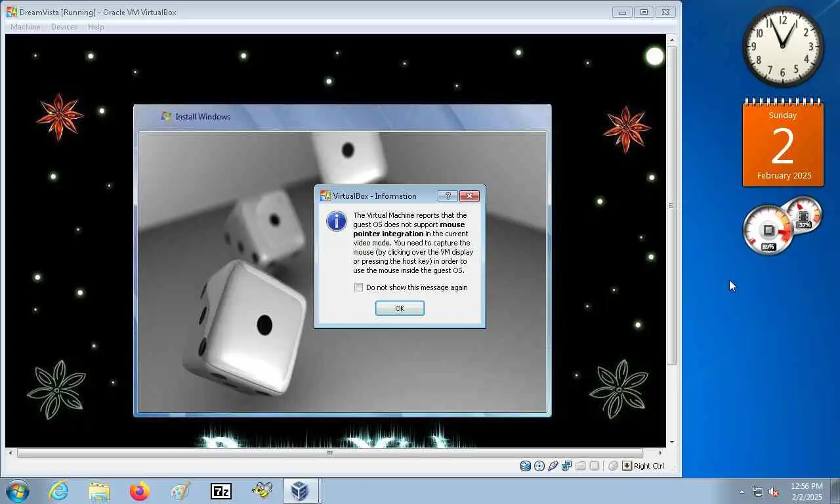Open 7-Zip from the taskbar

pos(221,491)
